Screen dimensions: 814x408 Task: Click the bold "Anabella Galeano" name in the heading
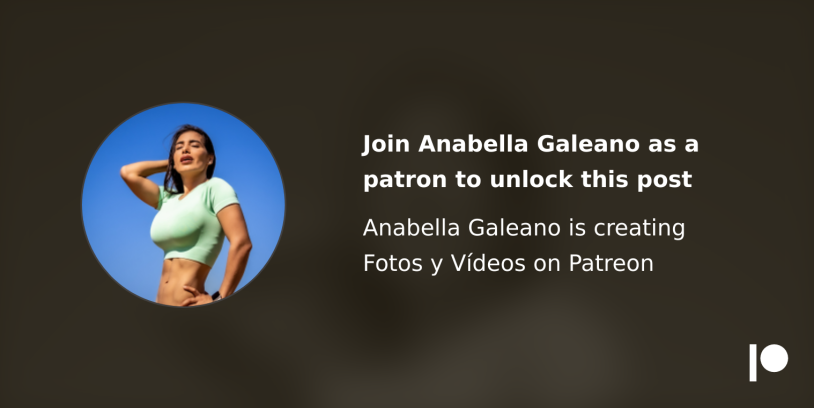coord(528,144)
